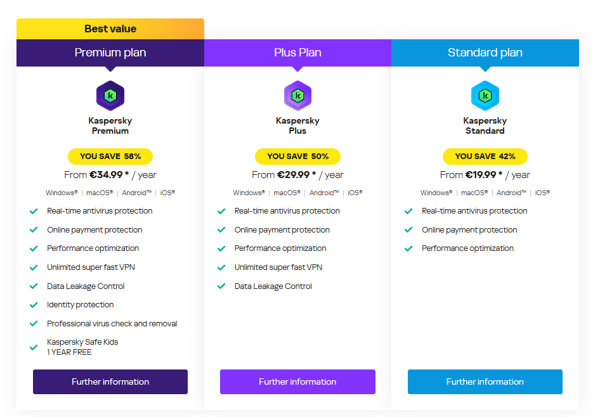This screenshot has width=600, height=417.
Task: Click the YOU SAVE 42% badge
Action: coord(485,156)
